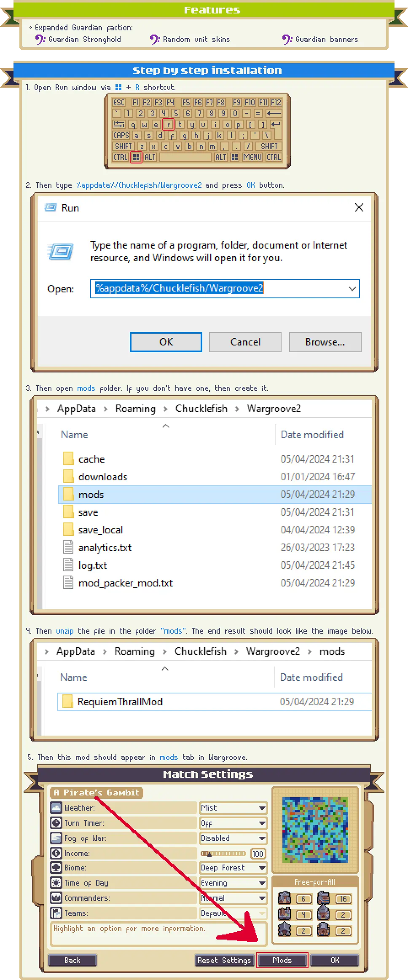The image size is (408, 980).
Task: Click Cancel in the Run dialog
Action: [245, 342]
